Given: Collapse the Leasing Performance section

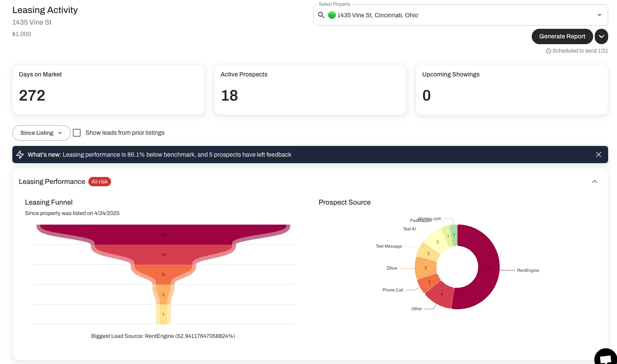Looking at the screenshot, I should [x=595, y=181].
